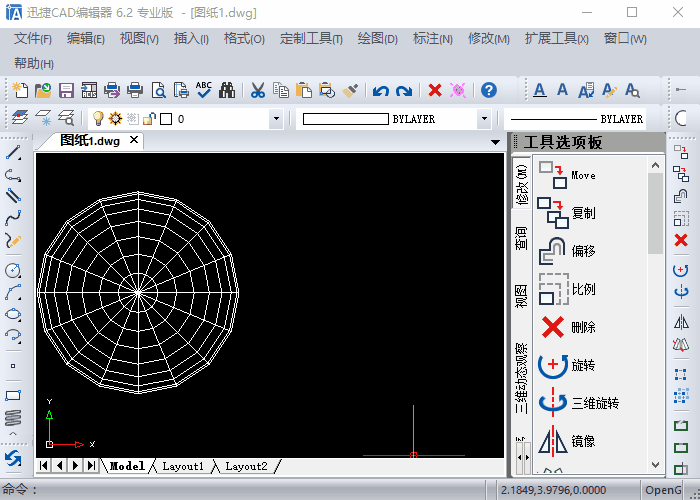Click the Print icon in toolbar

coord(135,90)
